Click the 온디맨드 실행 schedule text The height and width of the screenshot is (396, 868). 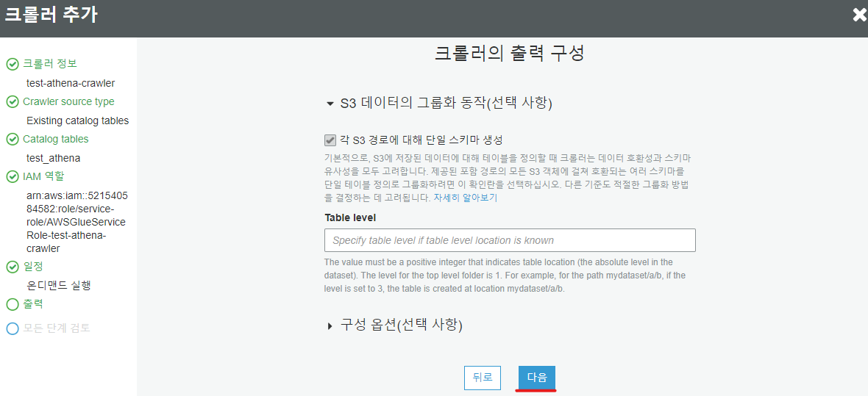59,285
